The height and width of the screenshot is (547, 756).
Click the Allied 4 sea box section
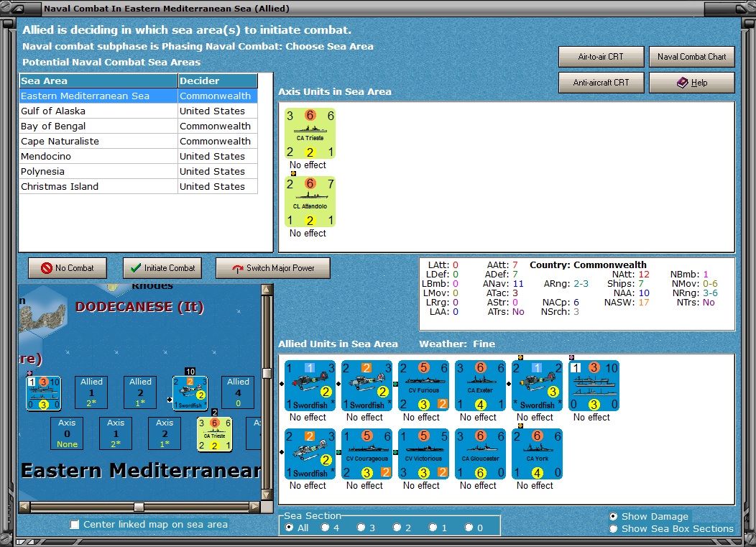(238, 392)
